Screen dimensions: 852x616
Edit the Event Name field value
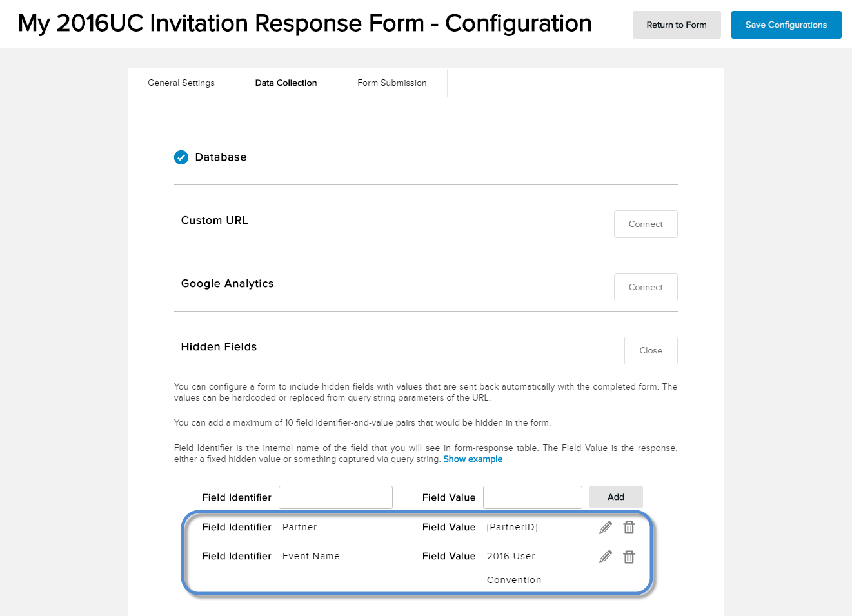(605, 556)
